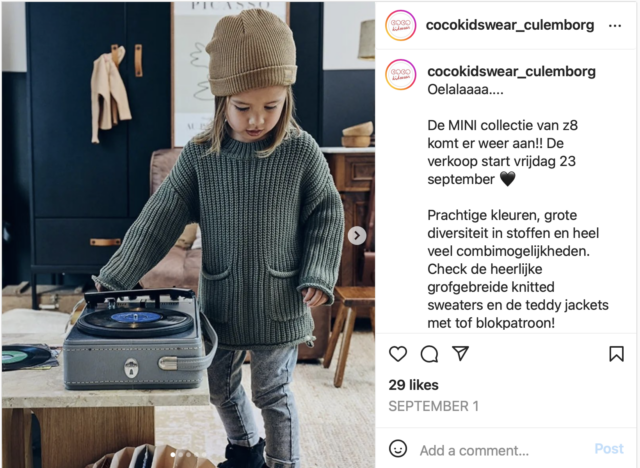
Task: Open the SEPTEMBER 1 post date
Action: [x=433, y=406]
